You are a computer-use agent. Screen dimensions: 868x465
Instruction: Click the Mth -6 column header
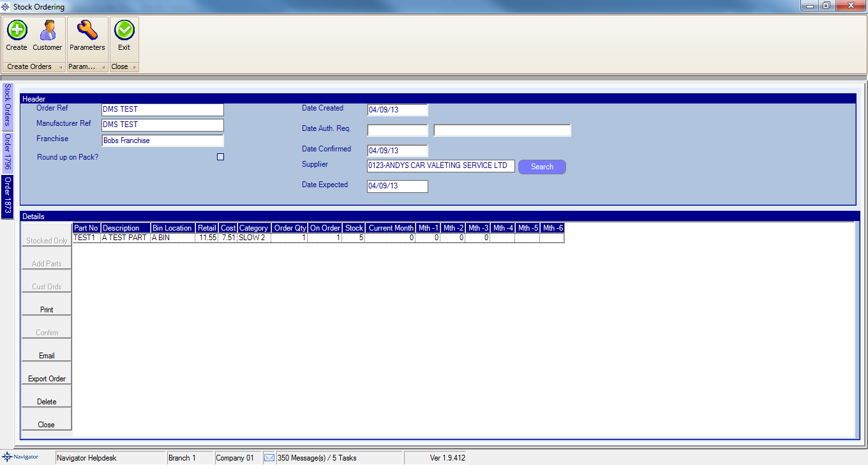pyautogui.click(x=552, y=228)
